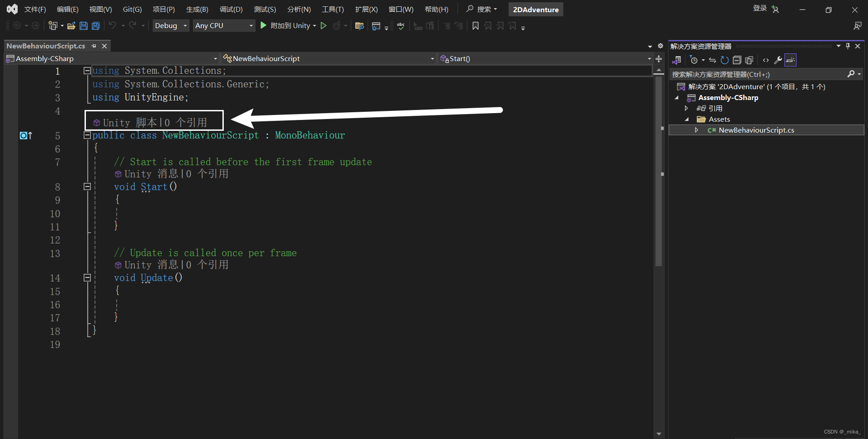
Task: Click the Refresh icon in Solution Explorer
Action: 724,60
